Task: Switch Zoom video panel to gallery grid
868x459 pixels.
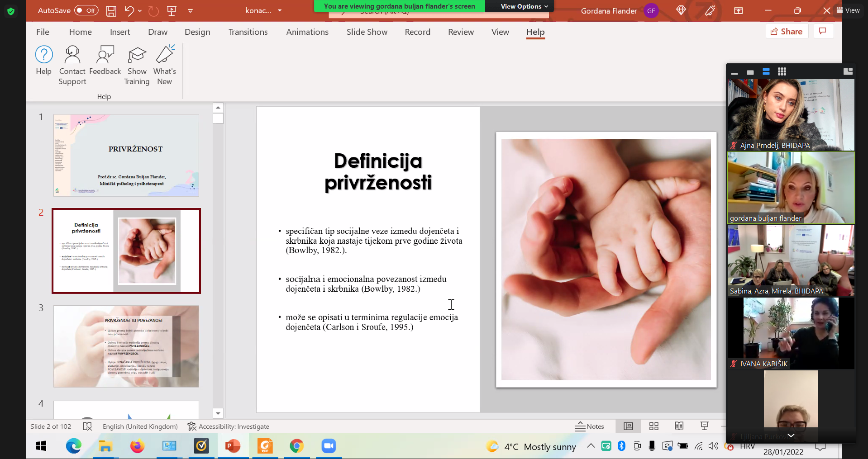Action: (782, 71)
